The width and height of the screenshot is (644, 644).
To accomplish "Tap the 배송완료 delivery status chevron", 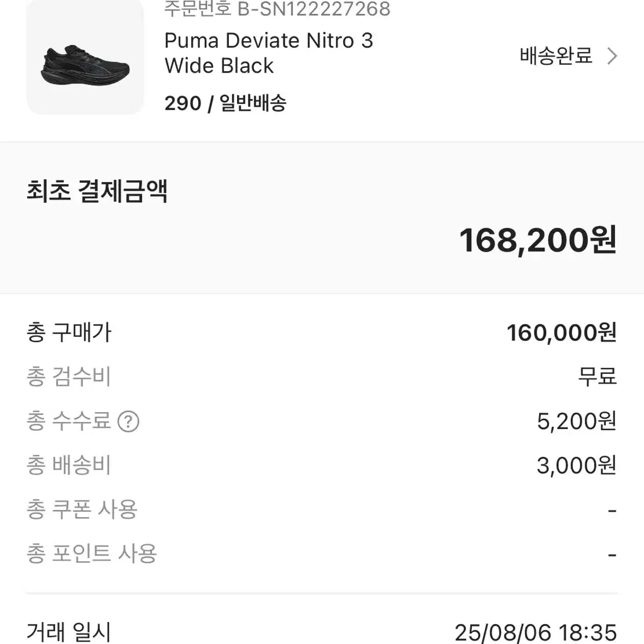I will click(612, 56).
